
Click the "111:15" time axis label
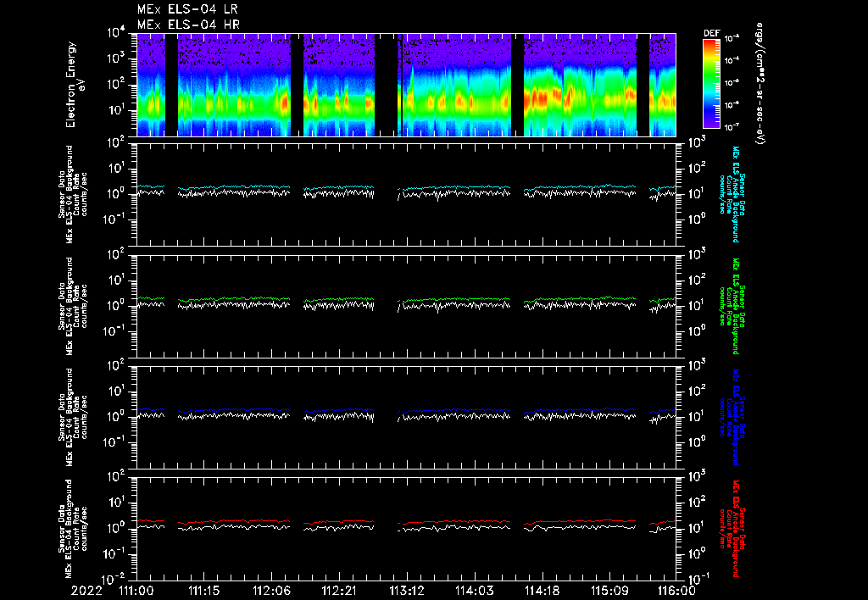coord(203,591)
